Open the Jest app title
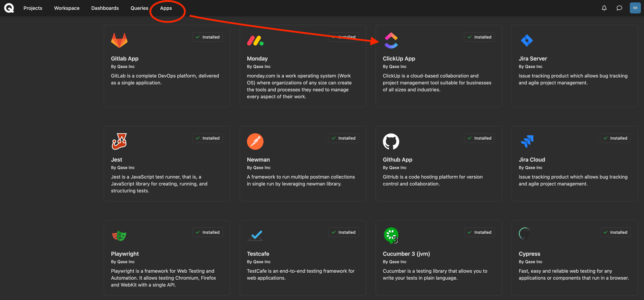Screen dimensions: 644x300 click(117, 160)
